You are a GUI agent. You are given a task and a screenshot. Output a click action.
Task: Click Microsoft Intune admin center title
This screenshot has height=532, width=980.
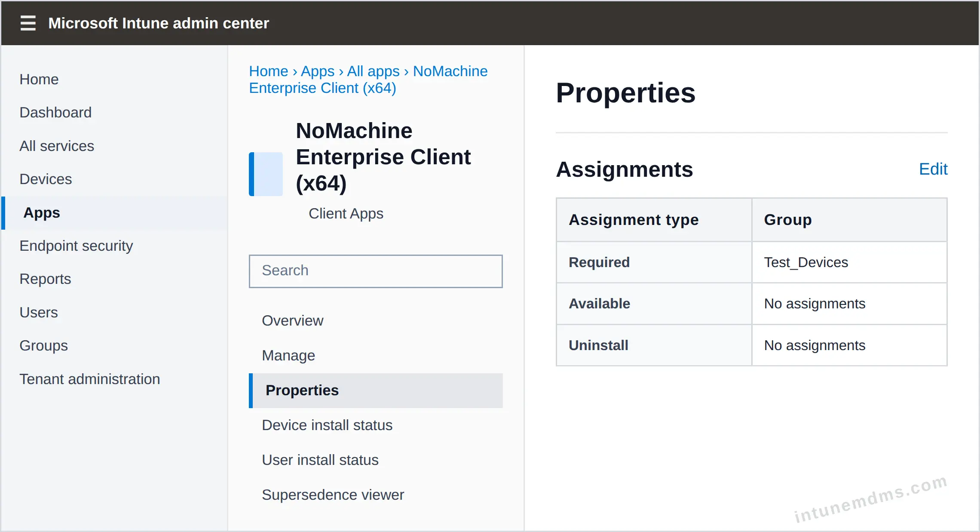tap(159, 23)
